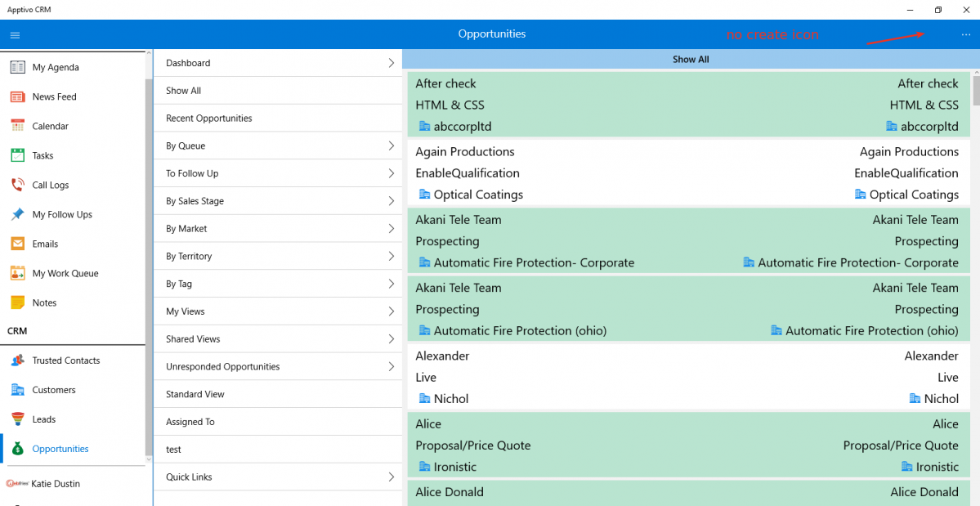Image resolution: width=980 pixels, height=506 pixels.
Task: Click the Calendar icon in sidebar
Action: (x=17, y=126)
